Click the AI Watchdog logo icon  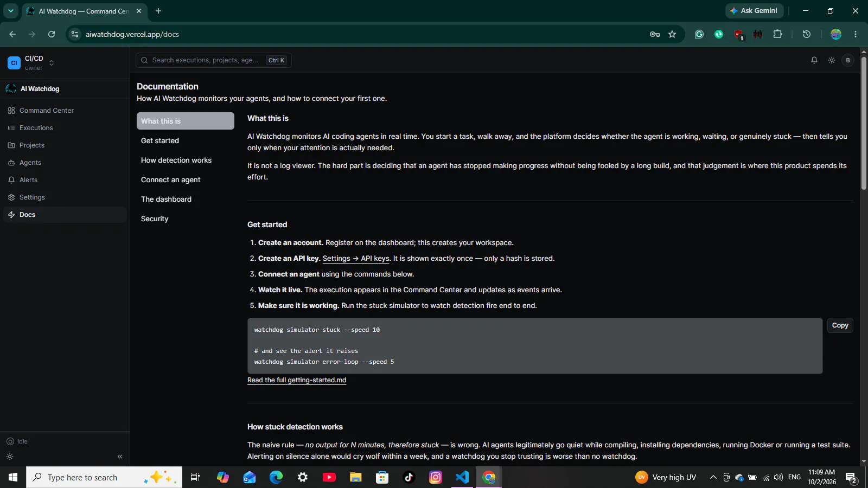click(x=11, y=89)
